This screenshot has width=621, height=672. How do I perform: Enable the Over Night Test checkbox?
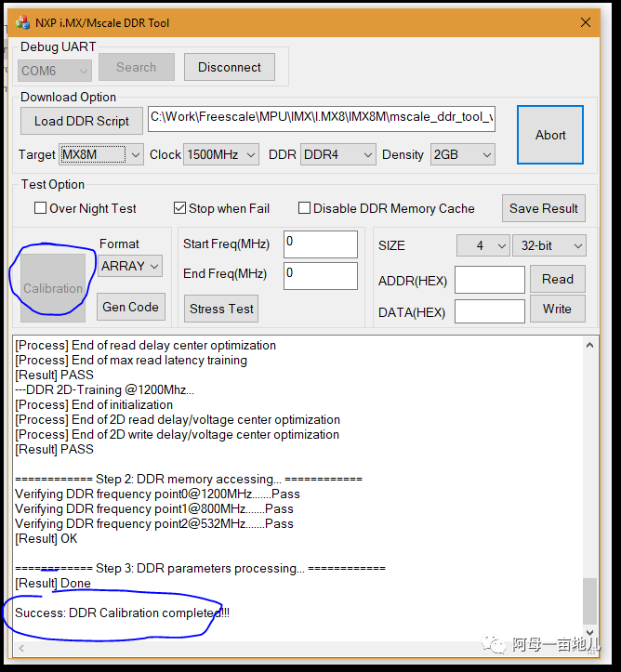[x=40, y=208]
